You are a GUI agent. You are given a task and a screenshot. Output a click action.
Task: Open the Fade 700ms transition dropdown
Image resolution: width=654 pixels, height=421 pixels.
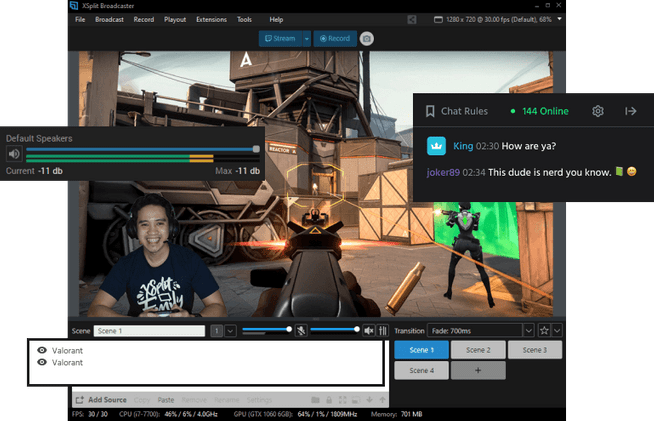528,331
